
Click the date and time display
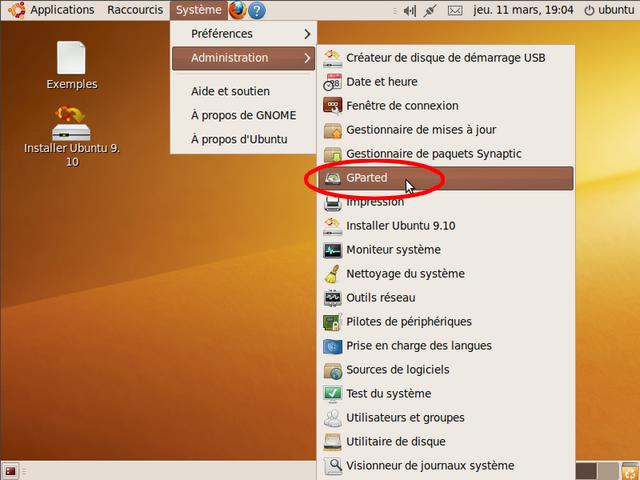click(523, 10)
